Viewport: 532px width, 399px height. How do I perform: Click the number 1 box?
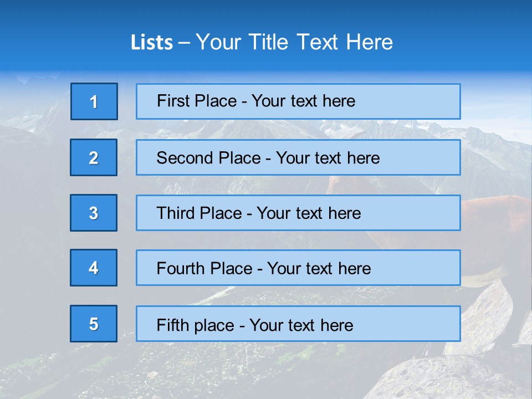[x=94, y=101]
